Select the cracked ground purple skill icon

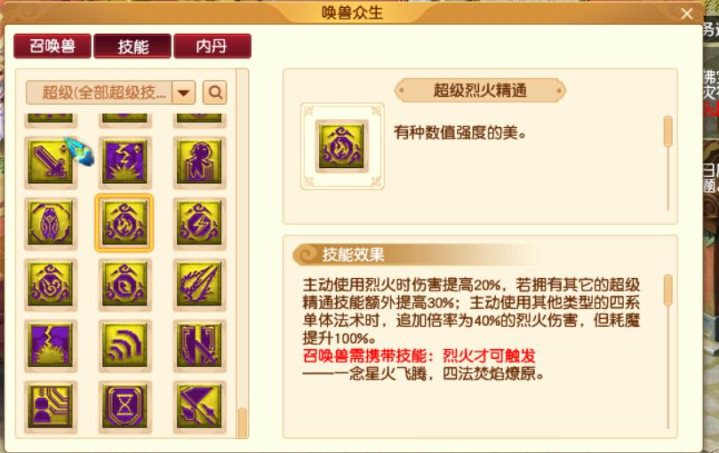tap(50, 346)
